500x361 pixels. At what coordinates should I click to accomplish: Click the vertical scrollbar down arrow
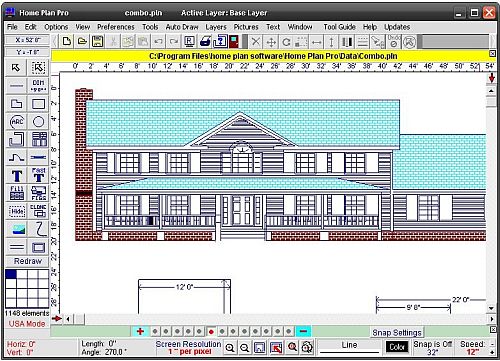(x=491, y=309)
